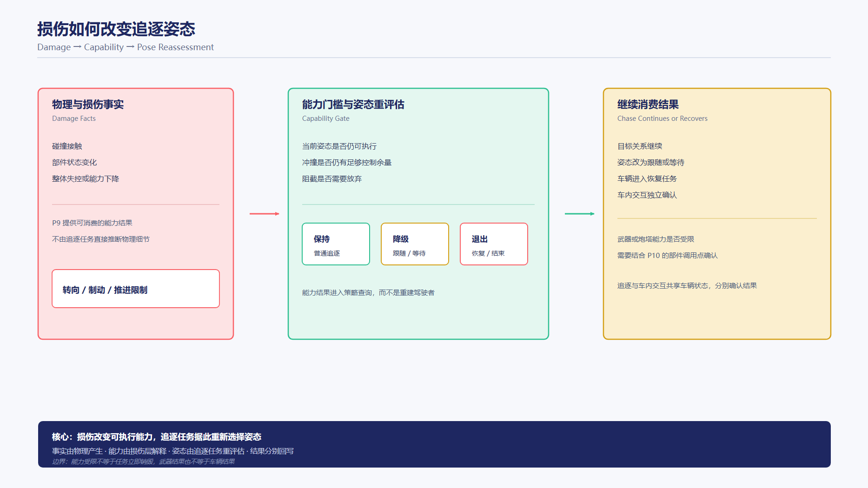Screen dimensions: 868x488
Task: Select the 保持 普通追逐 card
Action: pyautogui.click(x=336, y=244)
